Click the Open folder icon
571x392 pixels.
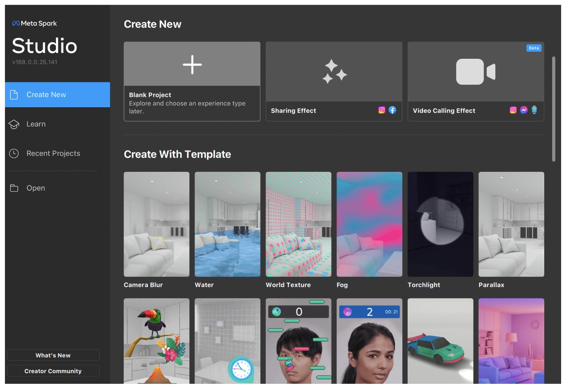click(14, 188)
